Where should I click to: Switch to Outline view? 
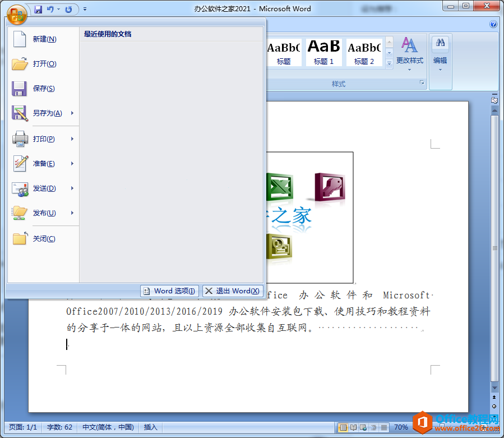373,427
